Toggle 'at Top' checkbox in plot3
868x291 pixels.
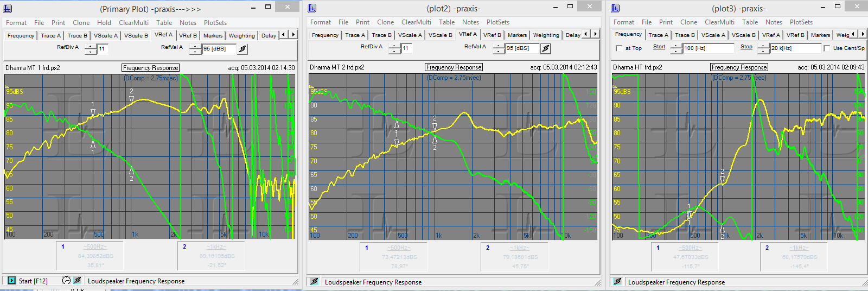click(x=619, y=48)
